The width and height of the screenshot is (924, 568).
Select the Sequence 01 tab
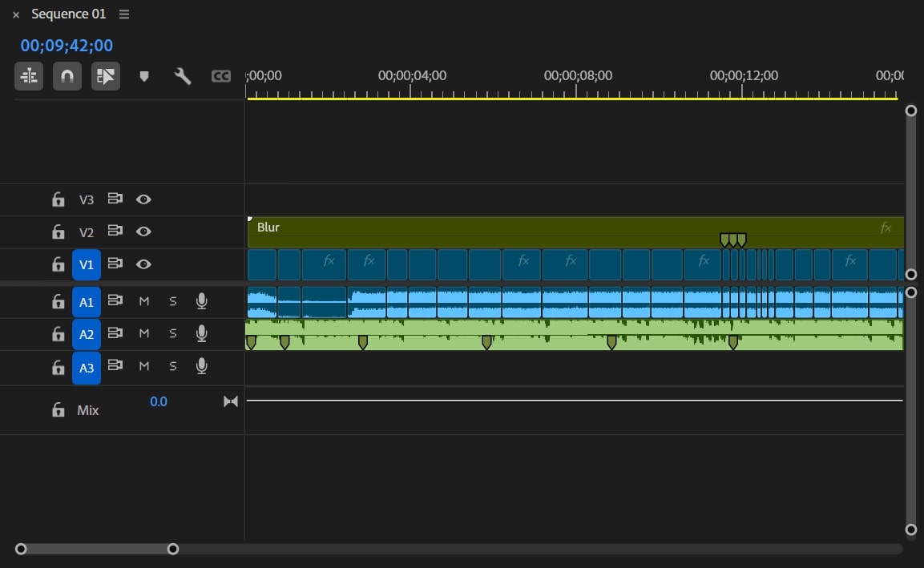(68, 14)
